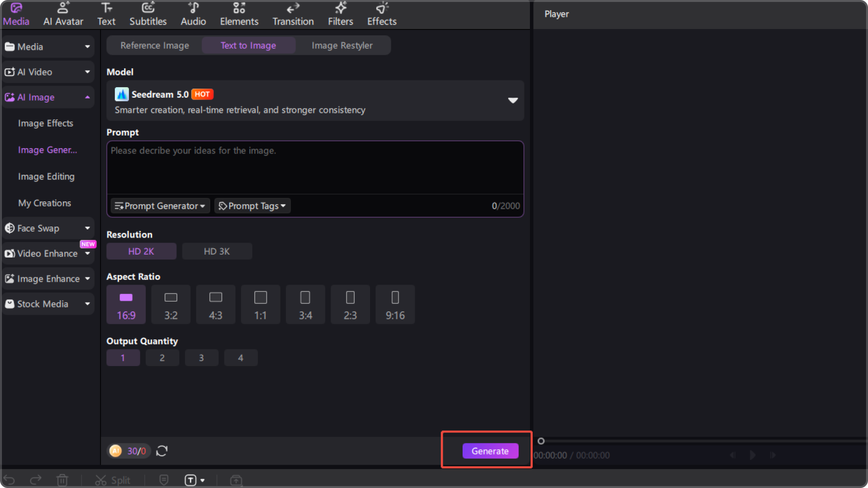Open Image Editing in the sidebar
This screenshot has width=868, height=488.
[x=46, y=177]
